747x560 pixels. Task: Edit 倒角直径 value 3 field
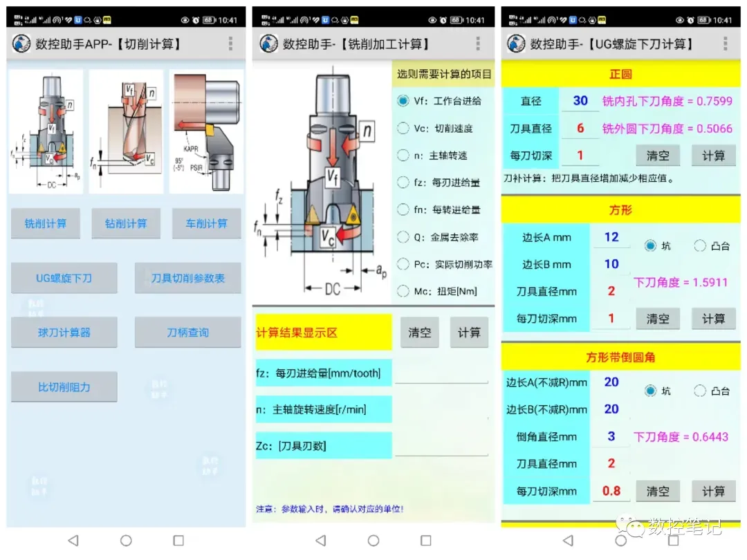point(611,437)
